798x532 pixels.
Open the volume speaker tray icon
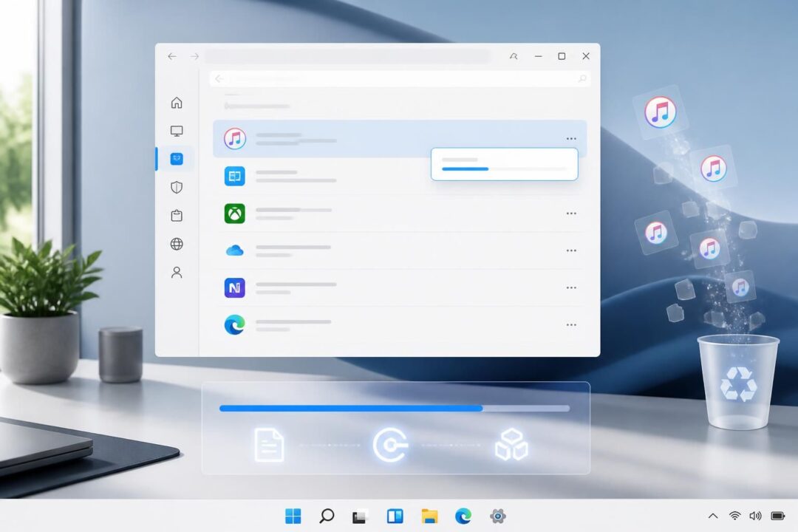[756, 516]
